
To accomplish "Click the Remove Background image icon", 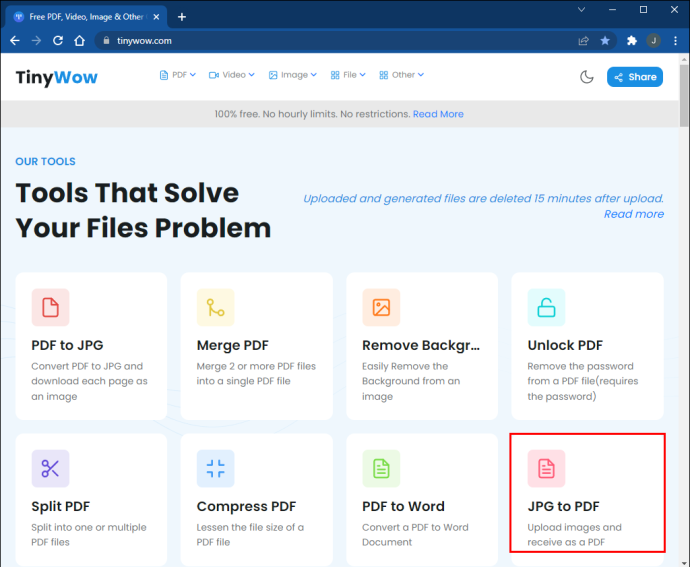I will coord(381,307).
